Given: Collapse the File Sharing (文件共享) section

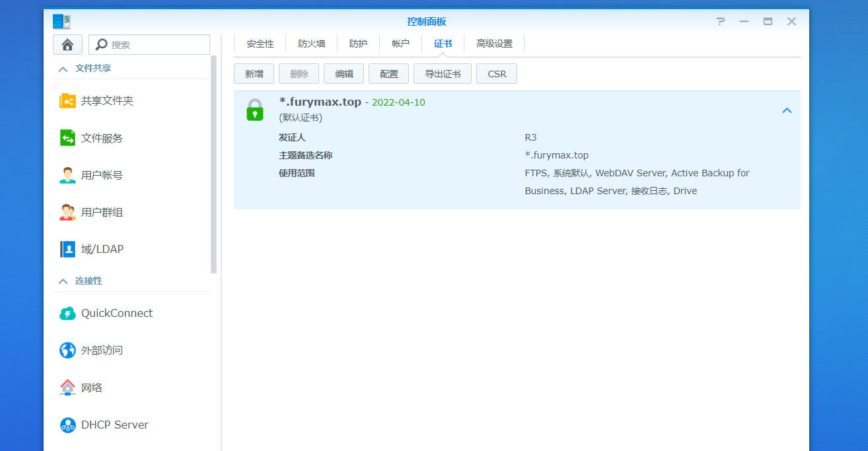Looking at the screenshot, I should click(63, 69).
